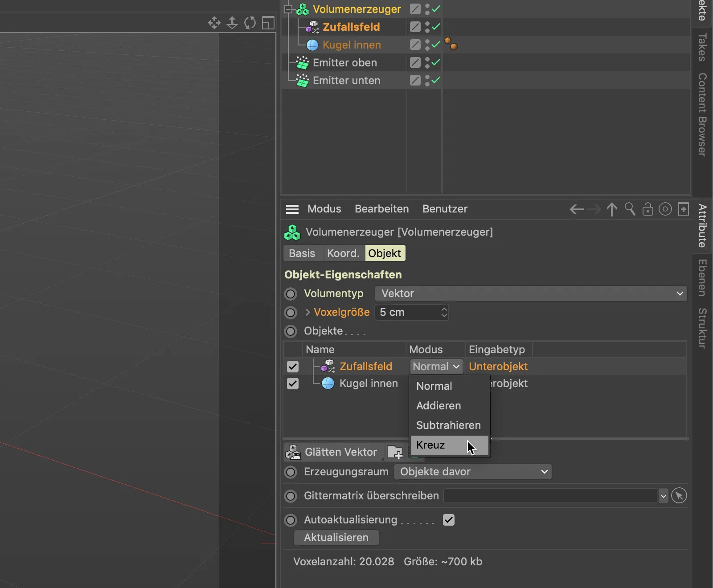Screen dimensions: 713x588
Task: Expand the Voxelgröße disclosure arrow
Action: pyautogui.click(x=307, y=312)
